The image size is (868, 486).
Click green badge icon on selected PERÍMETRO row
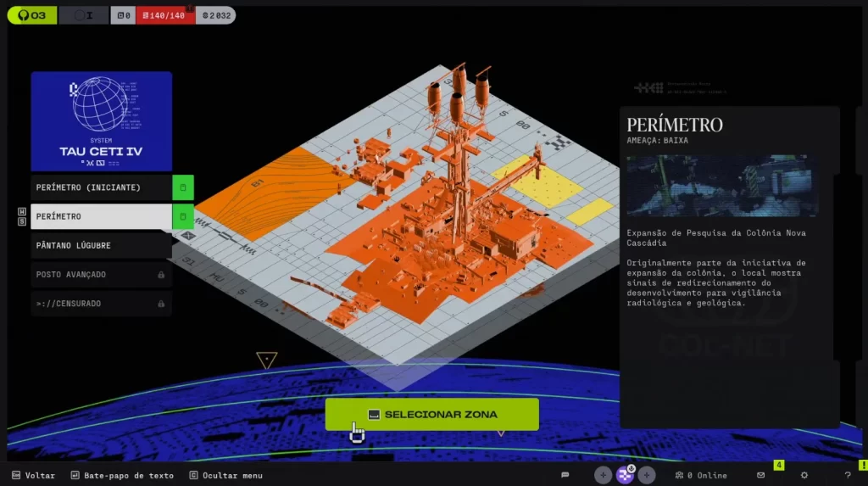point(183,216)
